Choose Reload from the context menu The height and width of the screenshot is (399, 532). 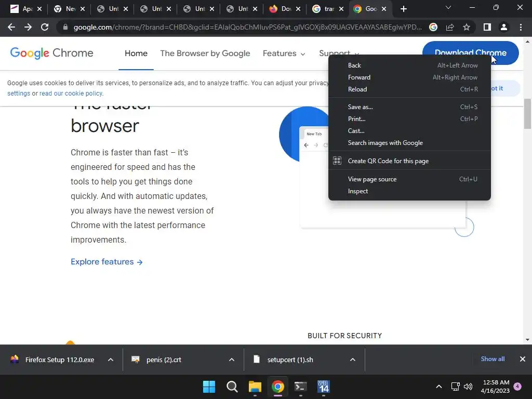(x=409, y=89)
